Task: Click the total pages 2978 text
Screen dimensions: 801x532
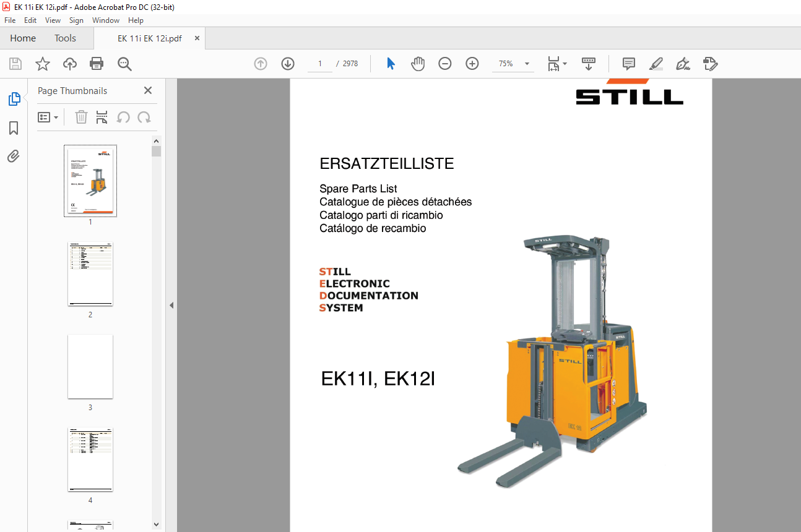Action: coord(350,64)
